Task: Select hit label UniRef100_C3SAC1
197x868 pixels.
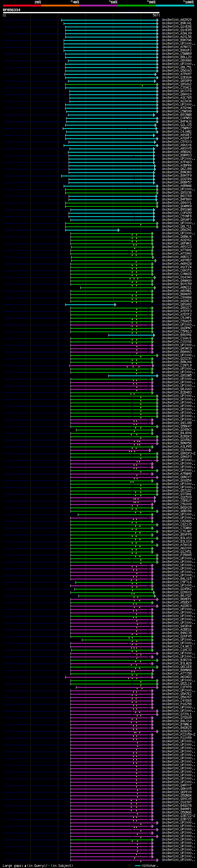Action: coord(177,88)
